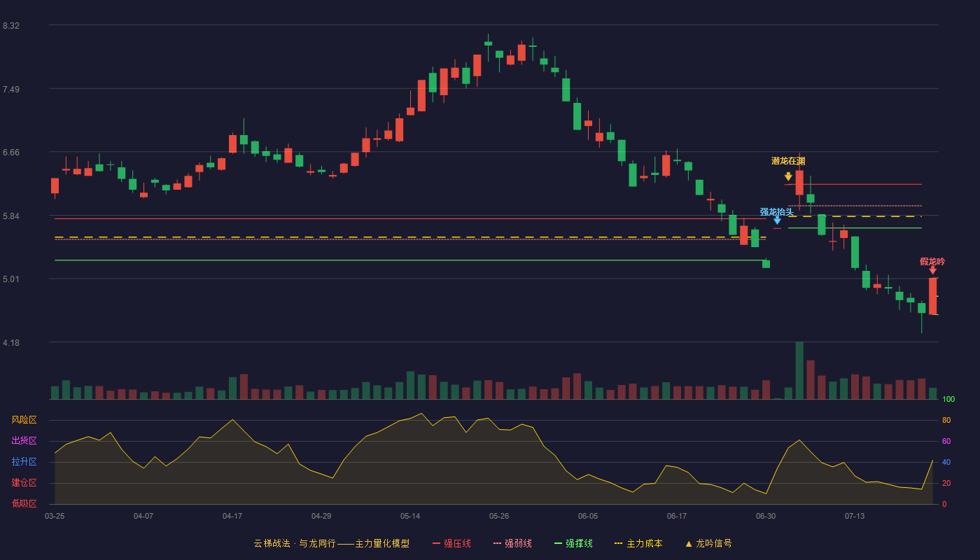This screenshot has height=560, width=980.
Task: Click the 07-13 date label
Action: [x=855, y=516]
